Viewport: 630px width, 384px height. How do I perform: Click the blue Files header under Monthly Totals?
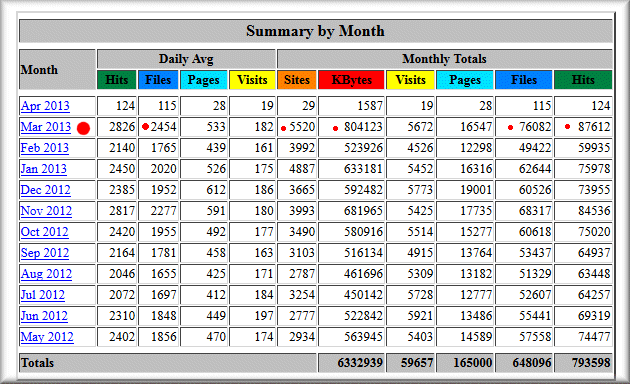tap(524, 80)
